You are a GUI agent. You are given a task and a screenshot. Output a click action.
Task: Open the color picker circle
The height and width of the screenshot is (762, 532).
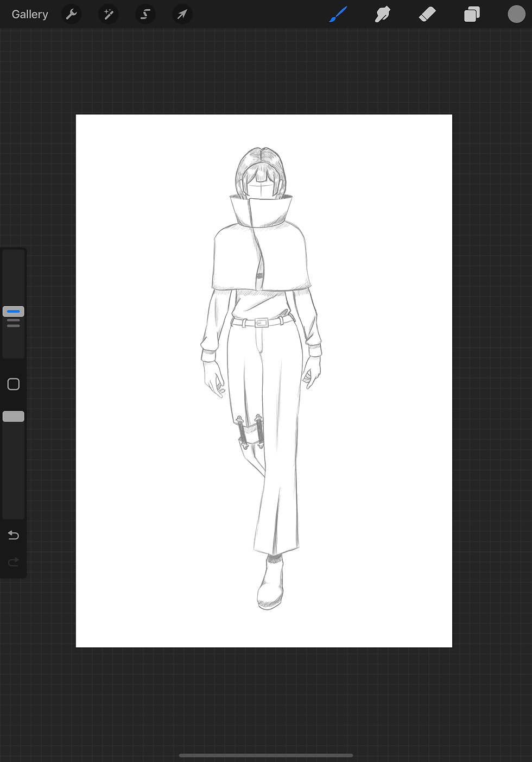(x=516, y=14)
